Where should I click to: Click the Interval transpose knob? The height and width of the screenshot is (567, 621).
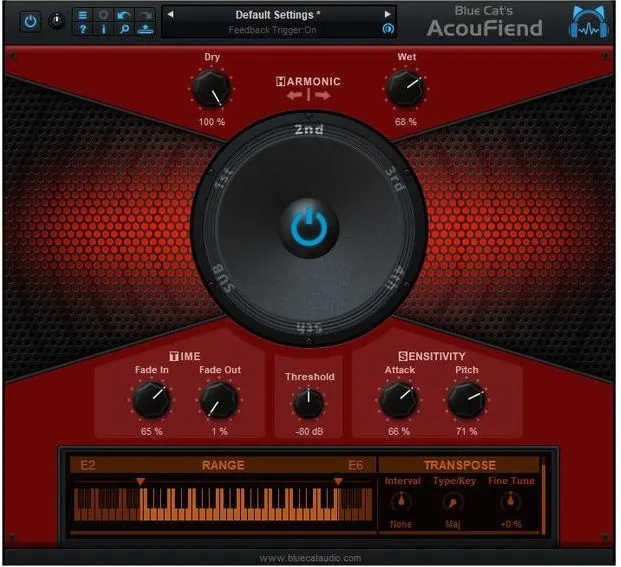401,502
